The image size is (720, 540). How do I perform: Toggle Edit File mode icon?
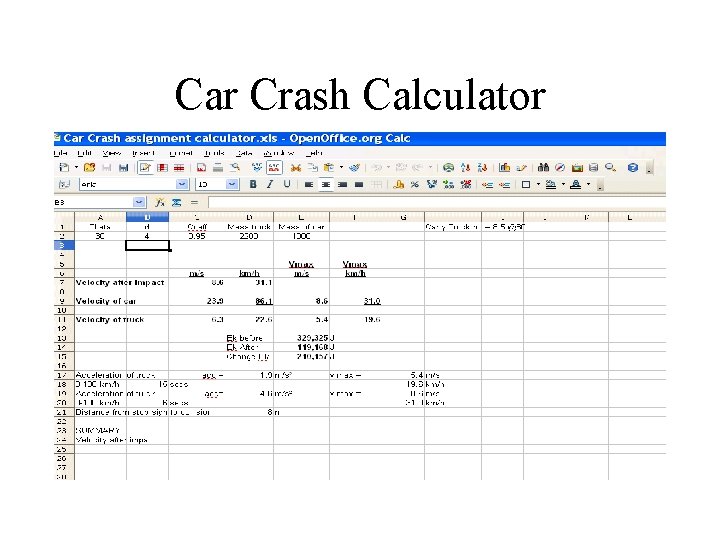coord(146,168)
